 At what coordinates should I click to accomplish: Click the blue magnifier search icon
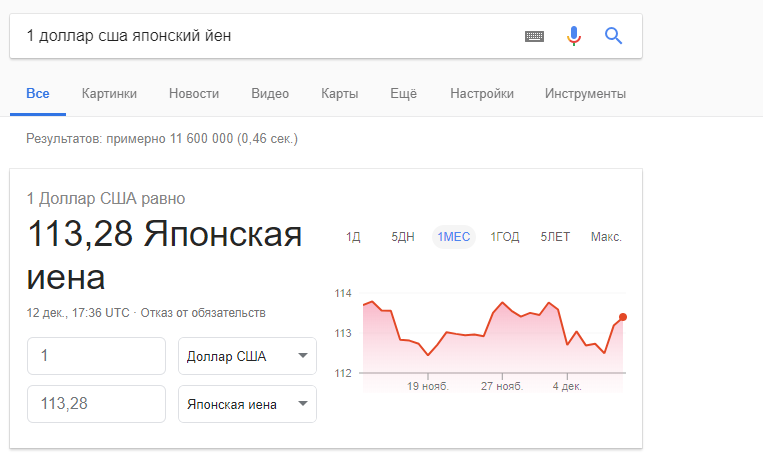click(x=614, y=36)
